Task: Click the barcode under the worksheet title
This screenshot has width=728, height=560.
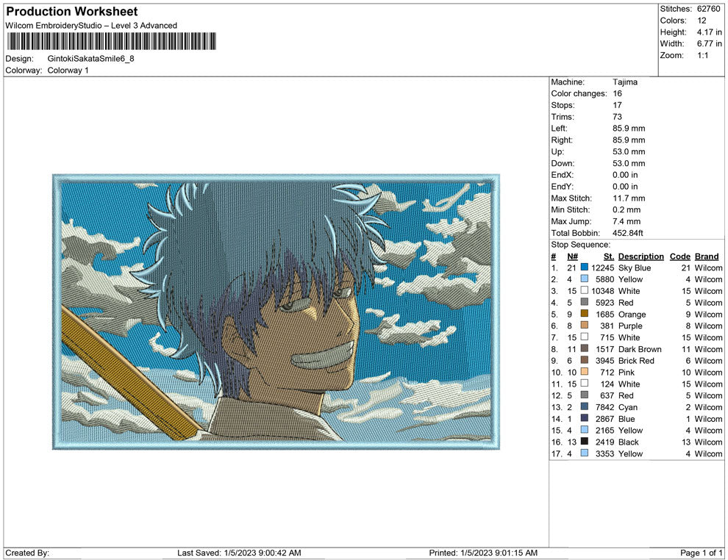Action: (112, 41)
